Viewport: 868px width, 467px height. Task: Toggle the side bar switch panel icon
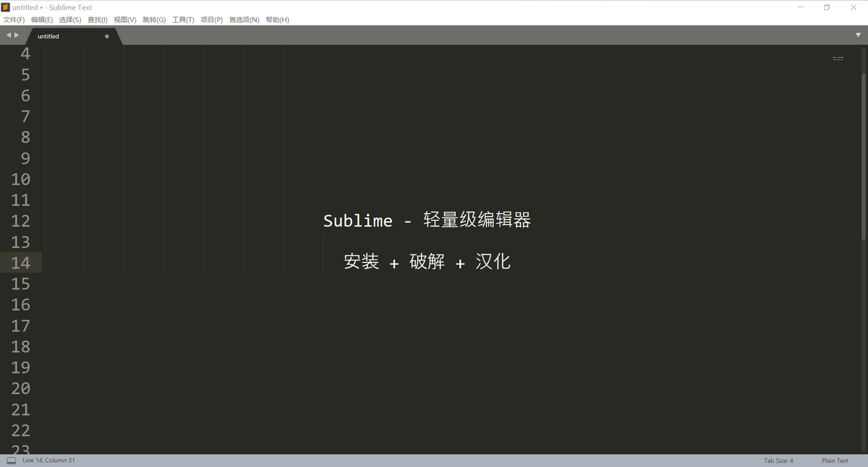(11, 460)
